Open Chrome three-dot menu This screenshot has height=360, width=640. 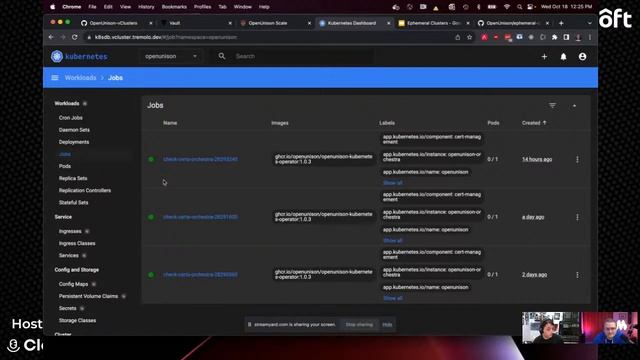(x=590, y=37)
